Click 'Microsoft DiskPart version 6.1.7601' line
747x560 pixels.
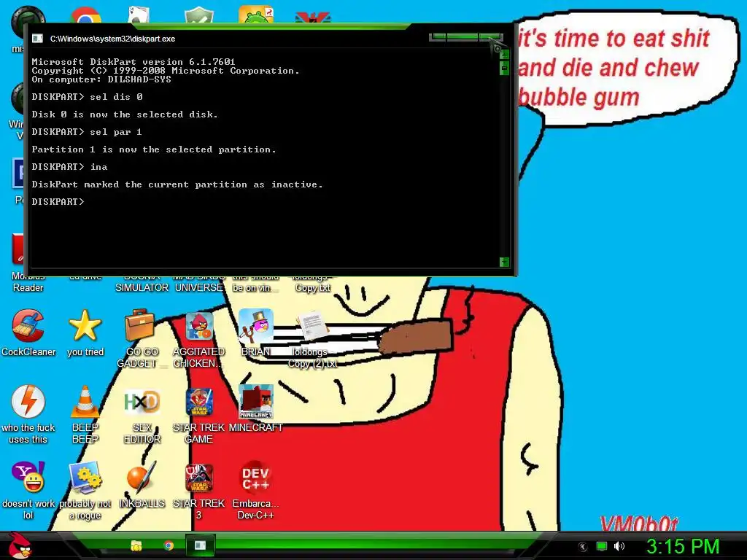133,62
